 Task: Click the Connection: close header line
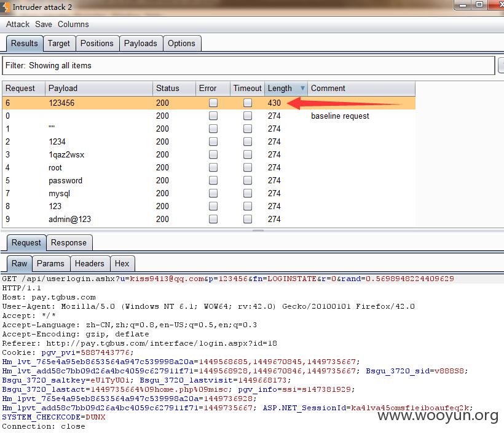(44, 426)
